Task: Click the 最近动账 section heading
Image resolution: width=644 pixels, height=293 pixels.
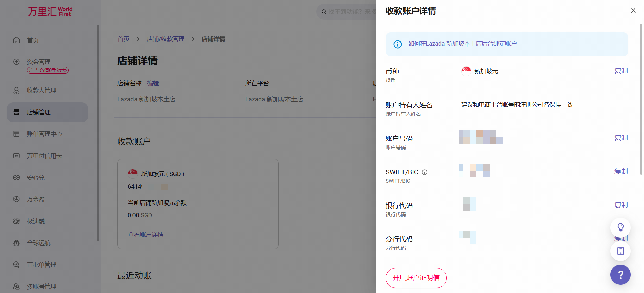Action: coord(134,276)
